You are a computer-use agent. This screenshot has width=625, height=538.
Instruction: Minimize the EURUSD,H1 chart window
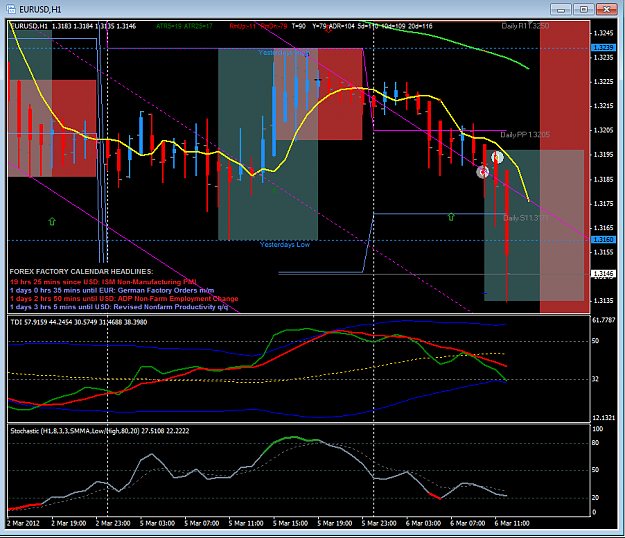[561, 9]
